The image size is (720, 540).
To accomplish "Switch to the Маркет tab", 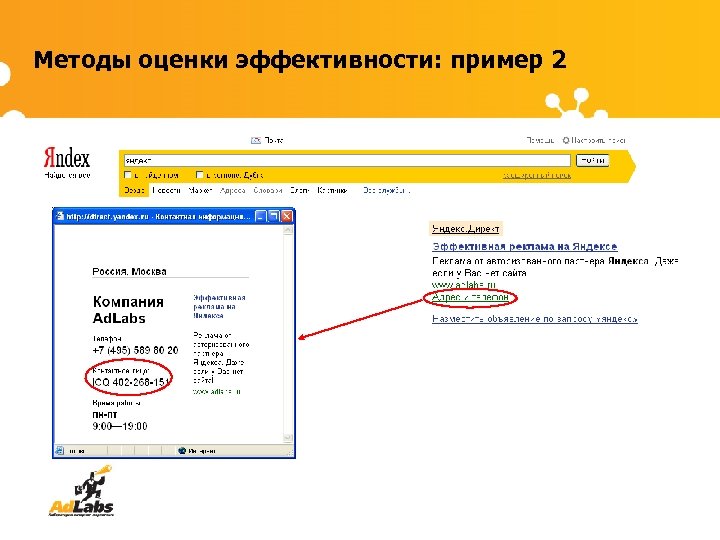I will click(x=200, y=190).
